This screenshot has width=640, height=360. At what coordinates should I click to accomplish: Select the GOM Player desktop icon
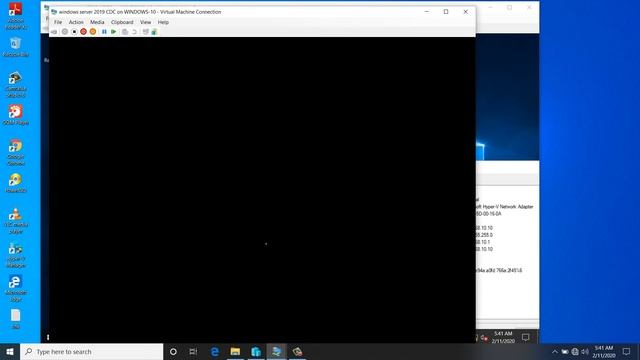(x=16, y=115)
